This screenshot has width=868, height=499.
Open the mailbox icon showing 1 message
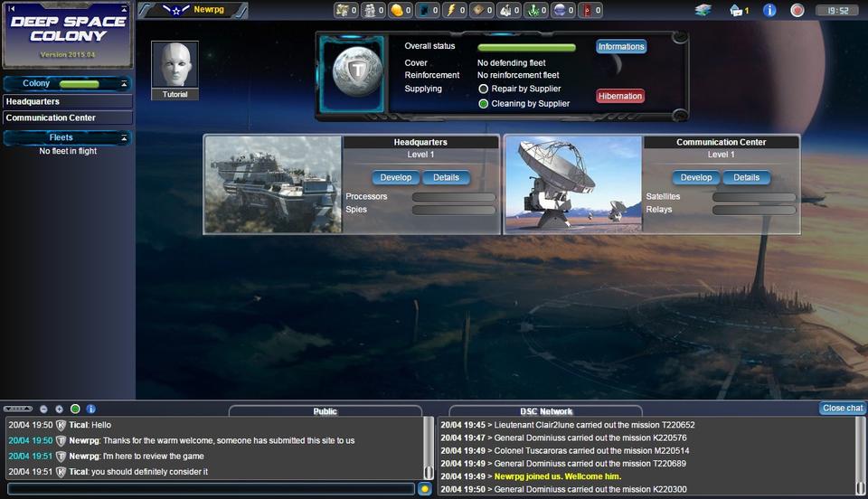tap(737, 10)
